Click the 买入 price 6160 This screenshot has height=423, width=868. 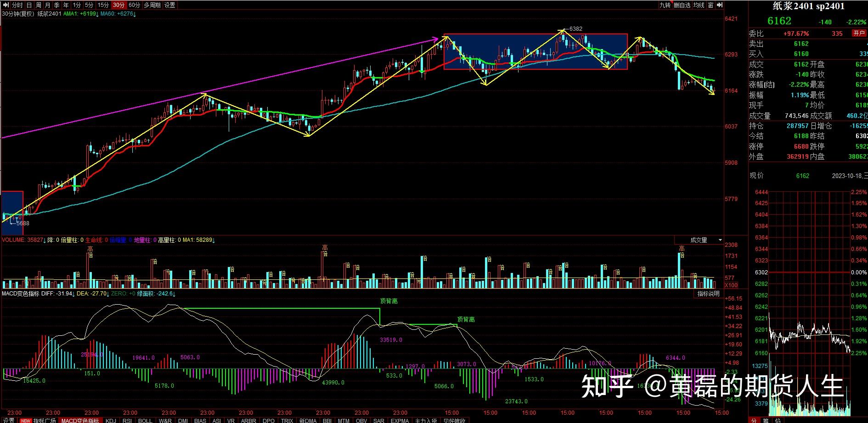pyautogui.click(x=801, y=54)
